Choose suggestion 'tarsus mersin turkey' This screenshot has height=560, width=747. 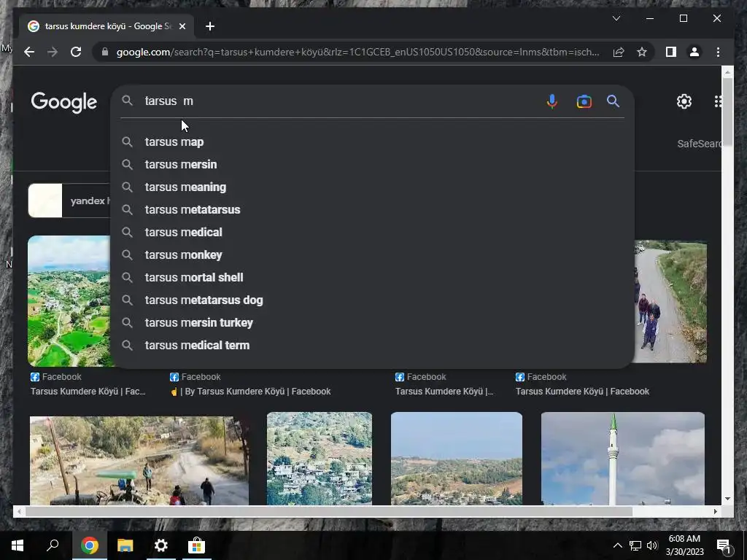198,323
